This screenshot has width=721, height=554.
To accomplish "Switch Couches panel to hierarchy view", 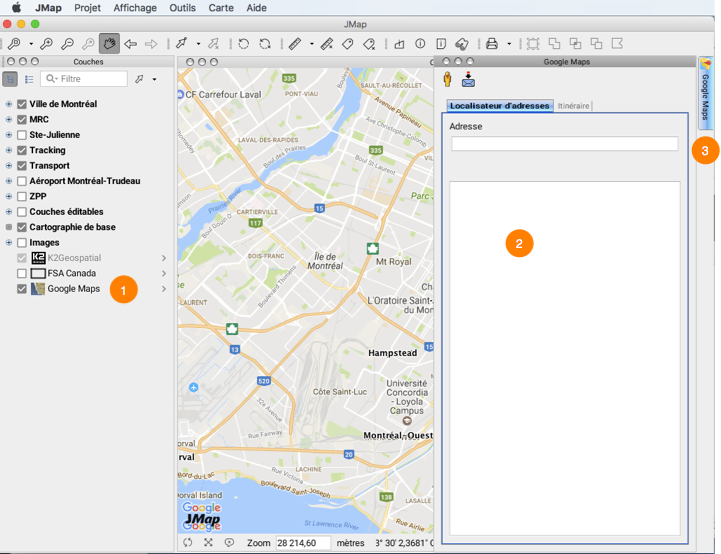I will tap(10, 79).
